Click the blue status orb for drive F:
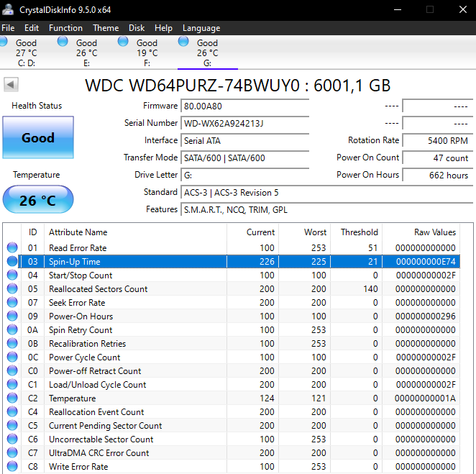The image size is (476, 474). (123, 41)
